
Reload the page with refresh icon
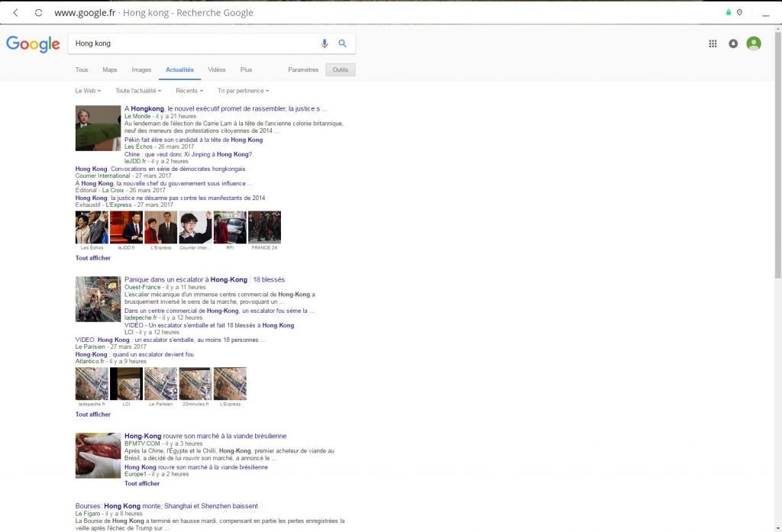pos(38,13)
